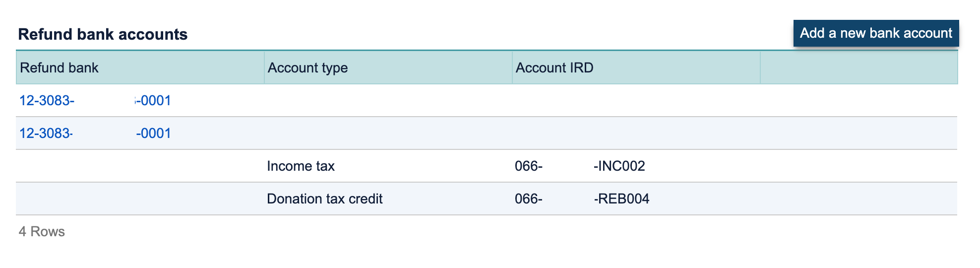Click the 4 Rows count label
Screen dimensions: 980x268
[x=42, y=231]
